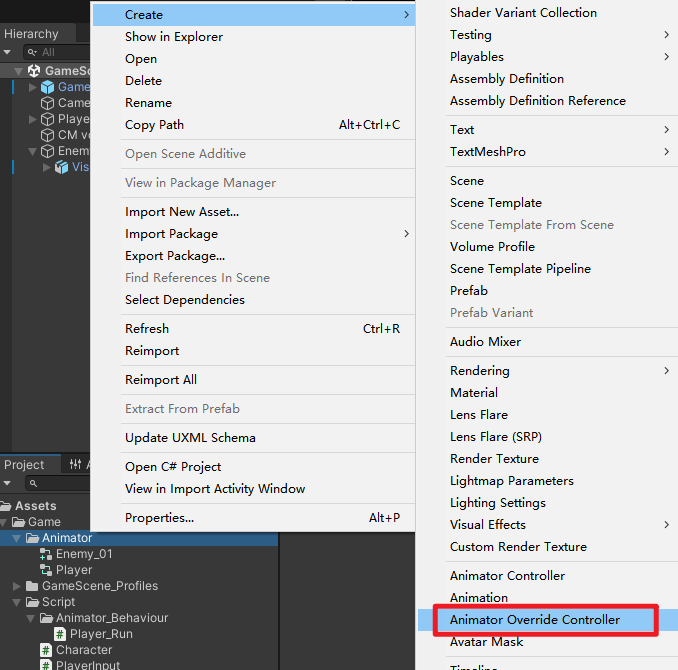Select the Animator folder in Project tree
678x670 pixels.
[x=66, y=538]
